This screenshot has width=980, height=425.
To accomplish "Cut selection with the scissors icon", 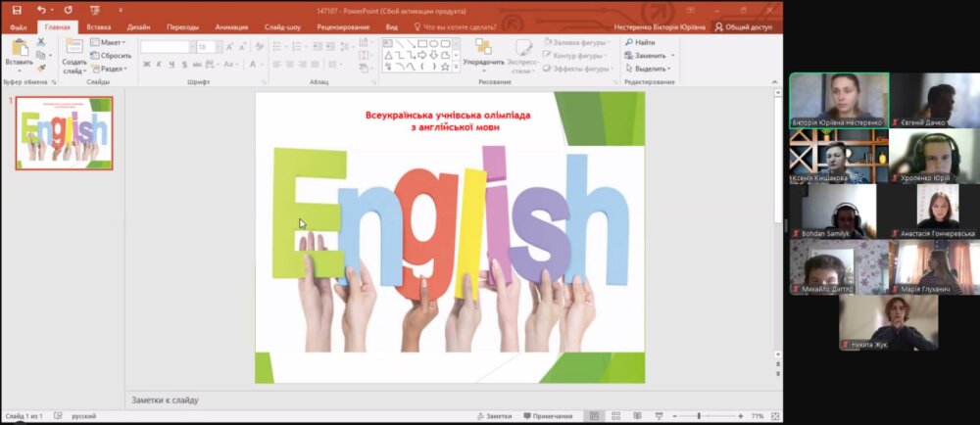I will point(41,42).
